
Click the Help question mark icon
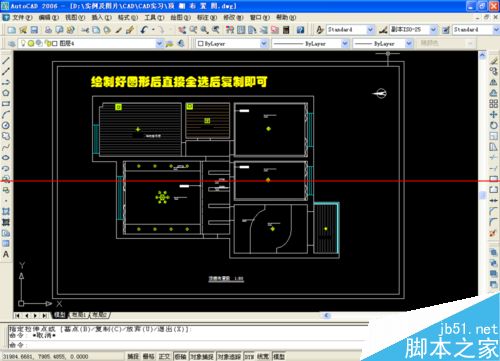pyautogui.click(x=300, y=30)
